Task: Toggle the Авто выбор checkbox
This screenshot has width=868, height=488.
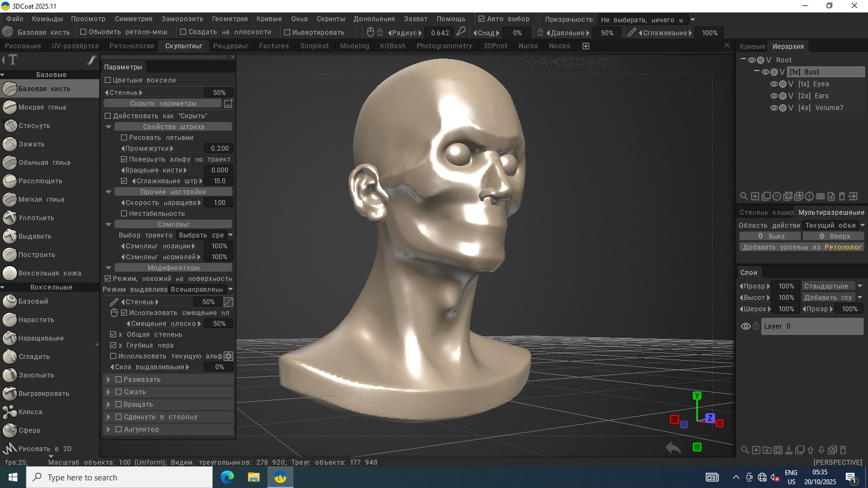Action: click(481, 19)
